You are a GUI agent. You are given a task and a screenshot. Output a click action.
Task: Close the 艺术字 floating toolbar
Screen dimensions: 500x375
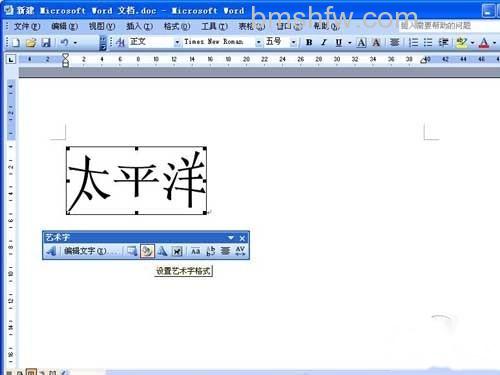click(x=242, y=238)
